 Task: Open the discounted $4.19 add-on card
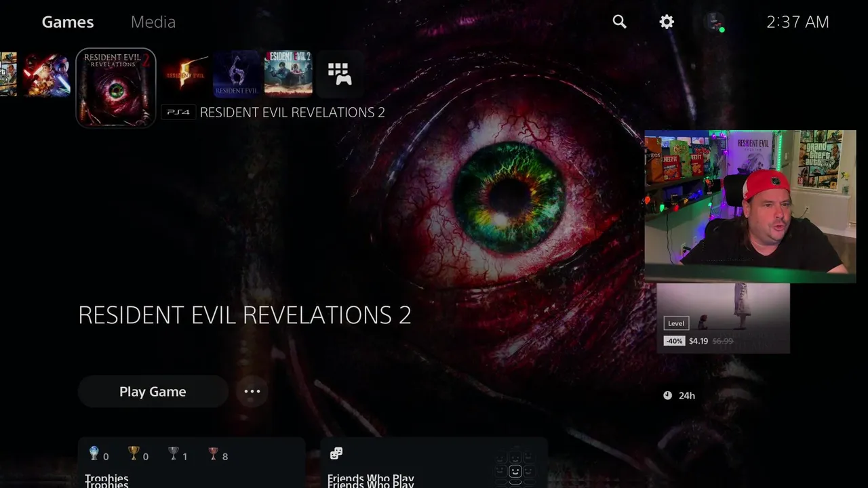[723, 318]
